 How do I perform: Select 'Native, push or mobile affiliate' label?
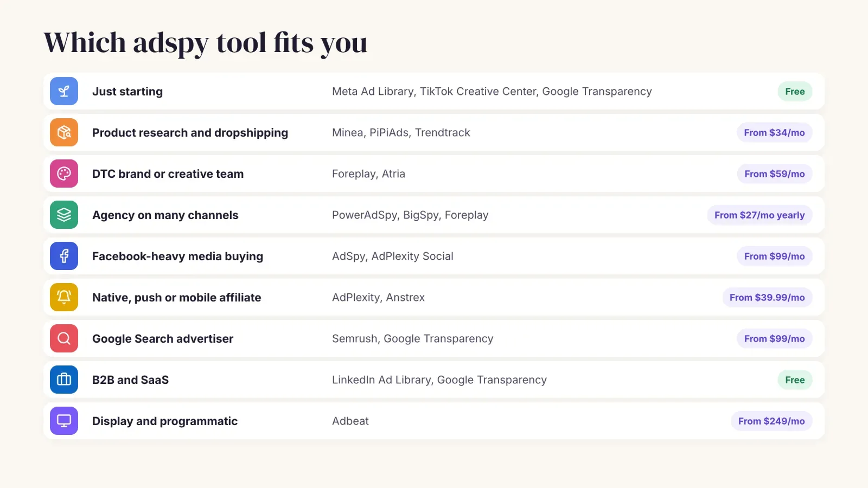176,298
